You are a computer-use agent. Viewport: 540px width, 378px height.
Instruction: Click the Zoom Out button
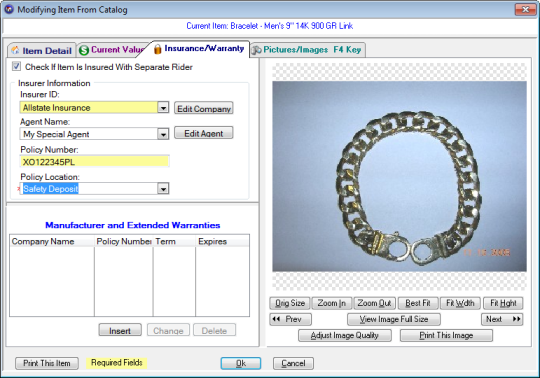[x=374, y=303]
